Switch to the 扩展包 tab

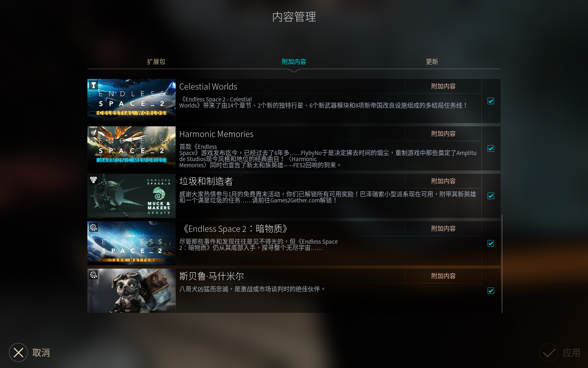click(156, 62)
